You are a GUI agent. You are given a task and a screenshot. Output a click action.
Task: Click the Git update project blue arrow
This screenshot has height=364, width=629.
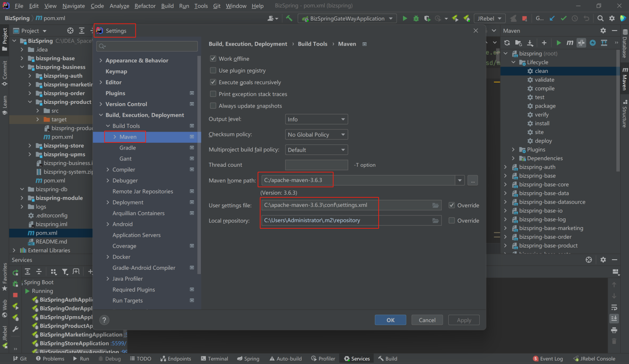552,18
